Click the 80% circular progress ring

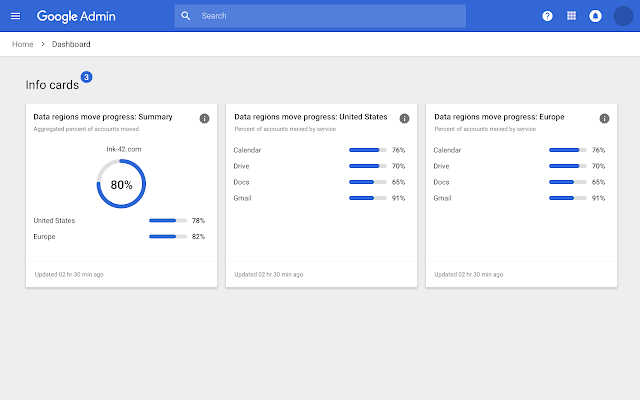(x=121, y=184)
